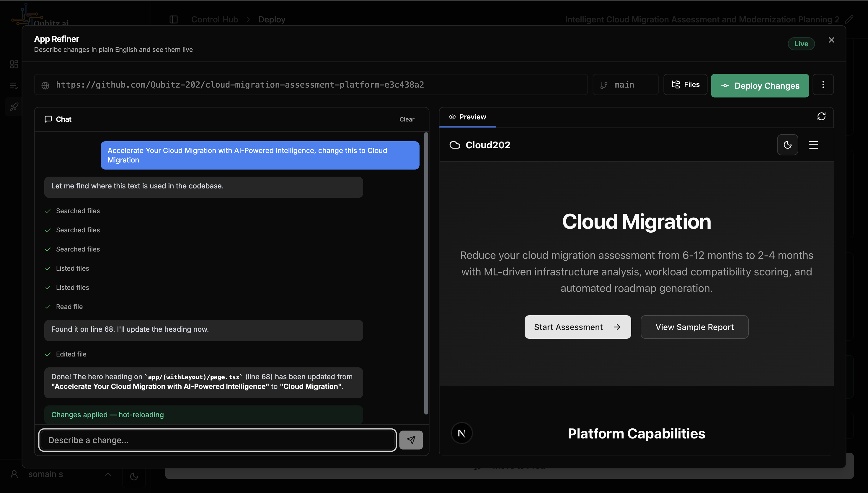Viewport: 868px width, 493px height.
Task: Click the chat panel vertical scrollbar
Action: 426,272
